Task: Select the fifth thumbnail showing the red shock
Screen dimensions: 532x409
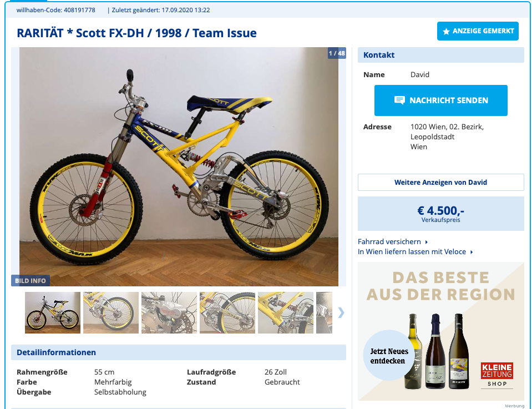Action: pos(286,312)
